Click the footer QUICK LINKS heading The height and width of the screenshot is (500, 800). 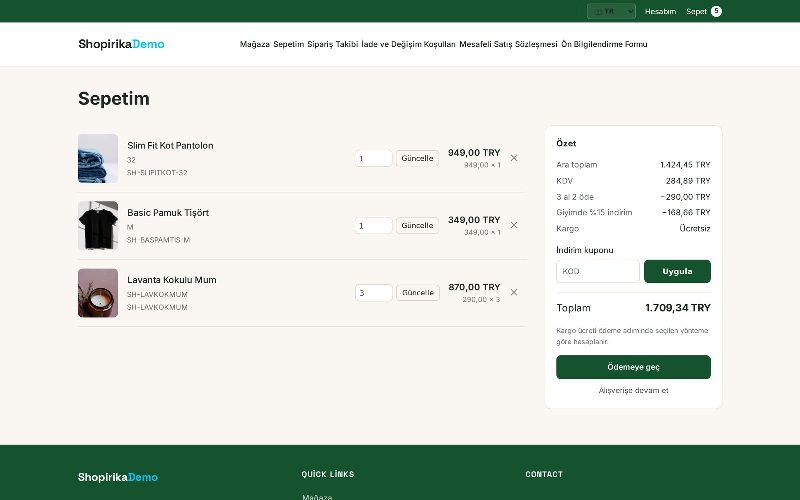(328, 474)
